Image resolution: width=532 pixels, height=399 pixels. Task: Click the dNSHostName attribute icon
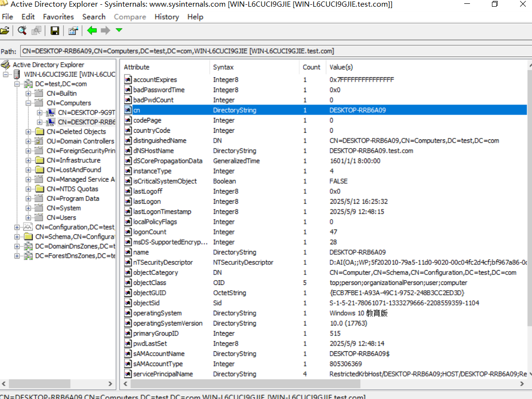click(128, 151)
